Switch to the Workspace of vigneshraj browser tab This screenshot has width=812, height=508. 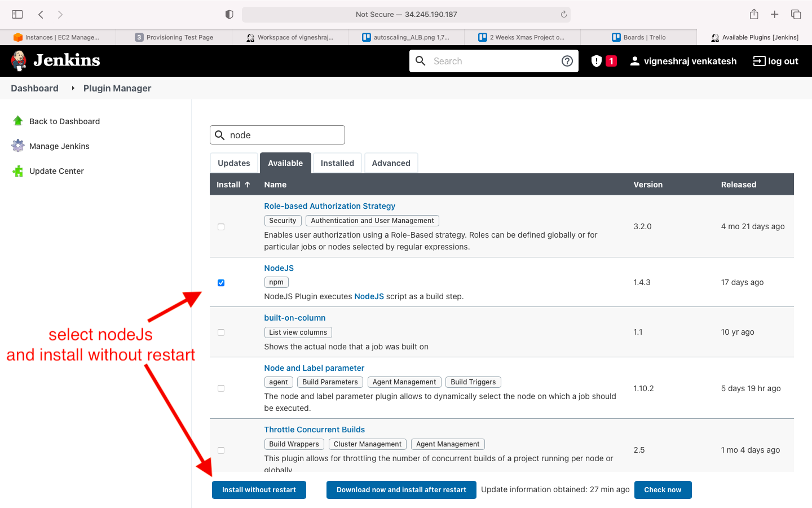[x=290, y=37]
